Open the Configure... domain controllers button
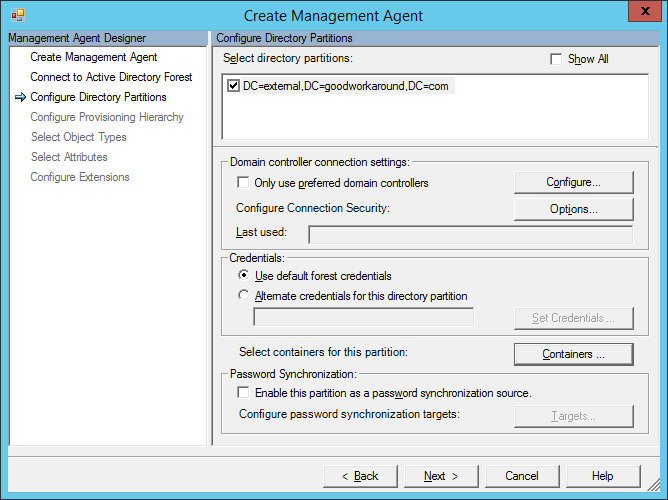 [573, 182]
